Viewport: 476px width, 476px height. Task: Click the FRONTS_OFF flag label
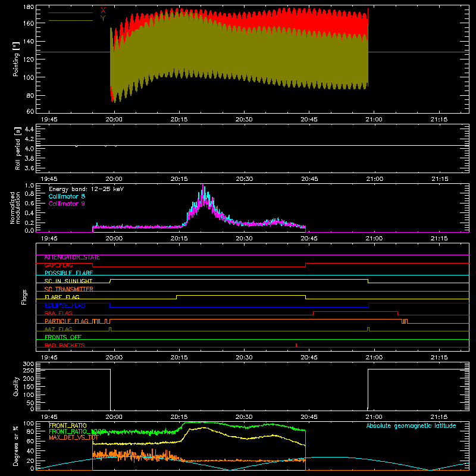point(63,337)
